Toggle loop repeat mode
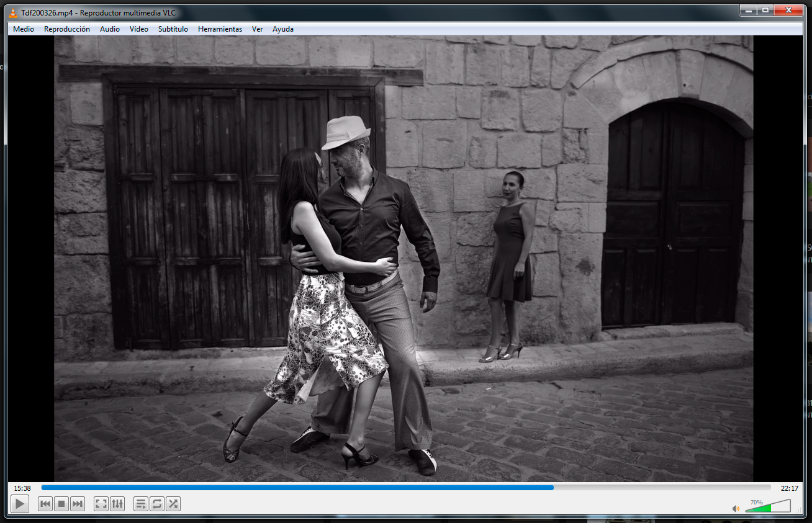Screen dimensions: 812x523 [x=157, y=504]
